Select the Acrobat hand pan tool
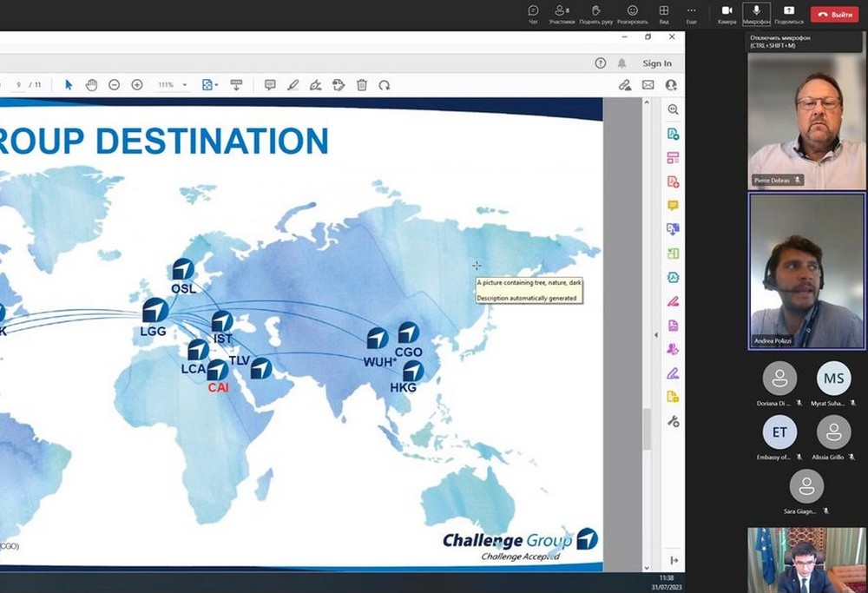This screenshot has height=593, width=868. 92,85
